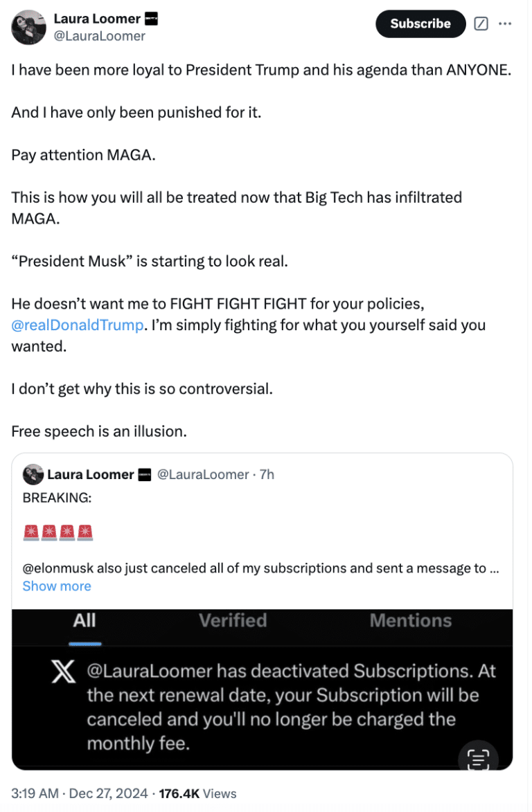Open the 3:19 AM Dec 27, 2024 timestamp
The height and width of the screenshot is (812, 532).
coord(81,793)
